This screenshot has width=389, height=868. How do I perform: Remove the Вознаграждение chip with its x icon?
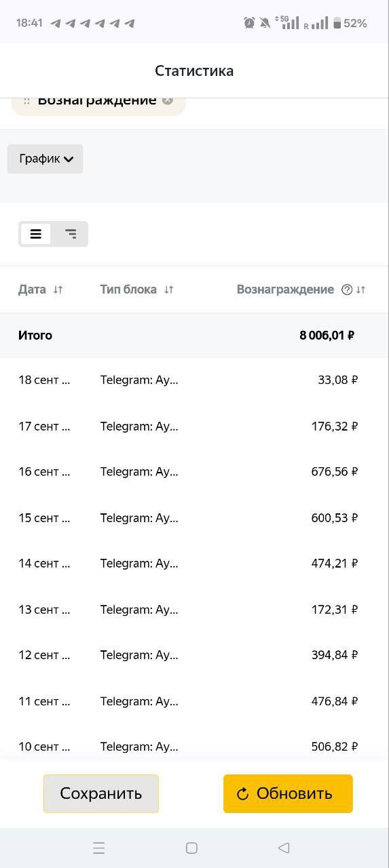(168, 100)
